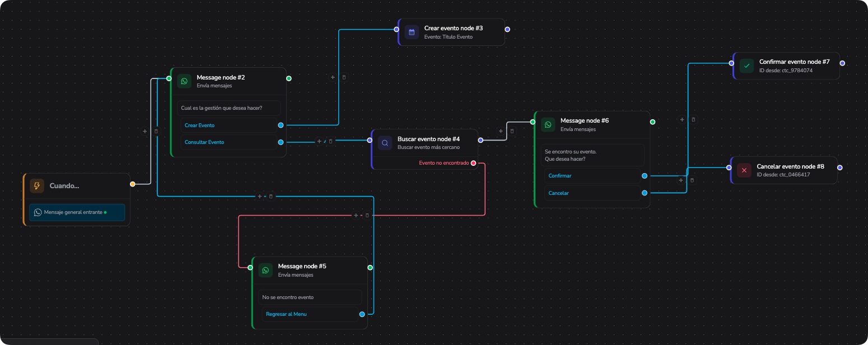
Task: Click the Mensaje general entrante trigger chip
Action: [x=77, y=212]
